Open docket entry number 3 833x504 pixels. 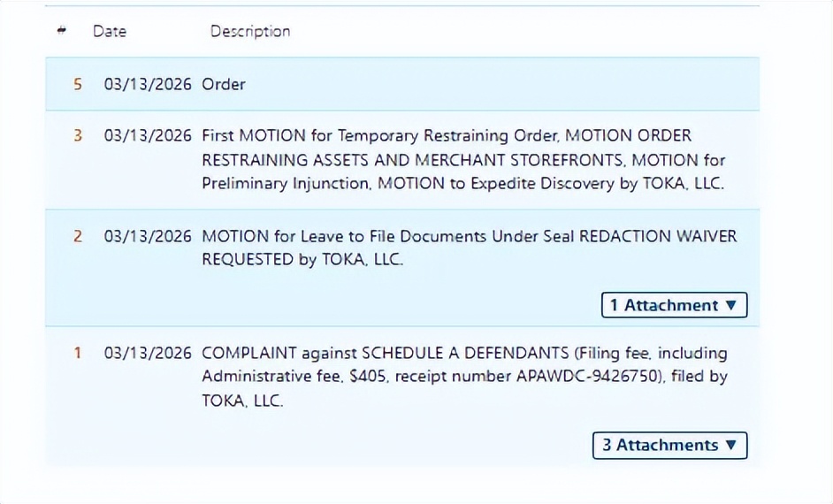[x=78, y=136]
